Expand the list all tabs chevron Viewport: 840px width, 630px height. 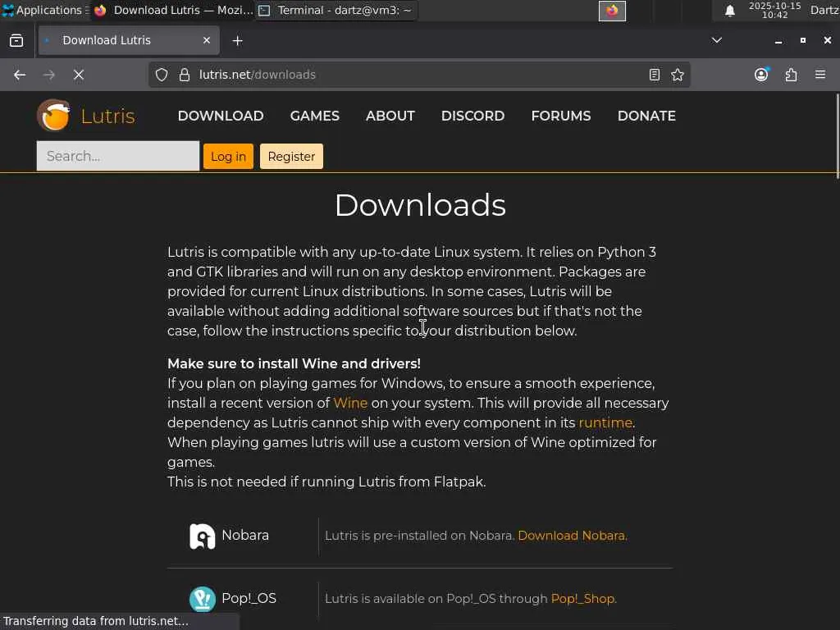coord(716,40)
